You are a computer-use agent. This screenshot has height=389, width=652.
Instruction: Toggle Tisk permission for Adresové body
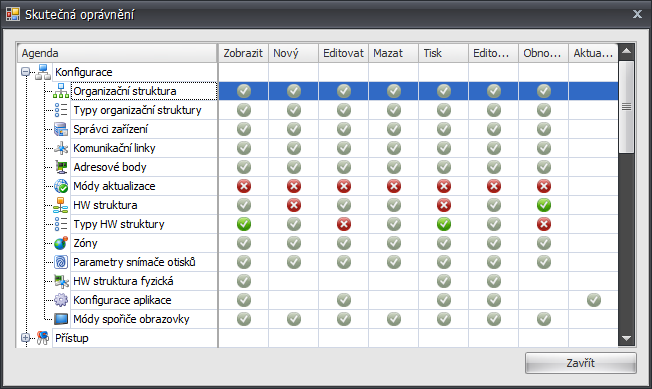tap(444, 167)
